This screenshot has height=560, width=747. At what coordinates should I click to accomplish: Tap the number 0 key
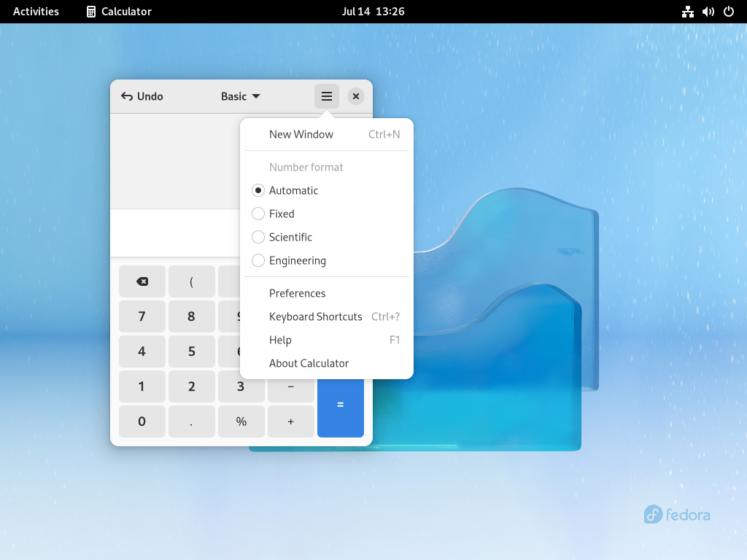[x=142, y=421]
